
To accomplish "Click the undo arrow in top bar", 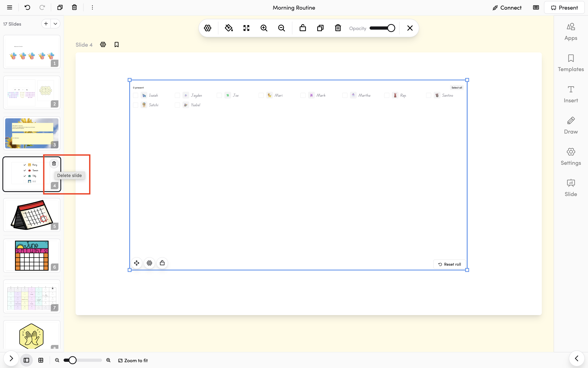I will (27, 7).
